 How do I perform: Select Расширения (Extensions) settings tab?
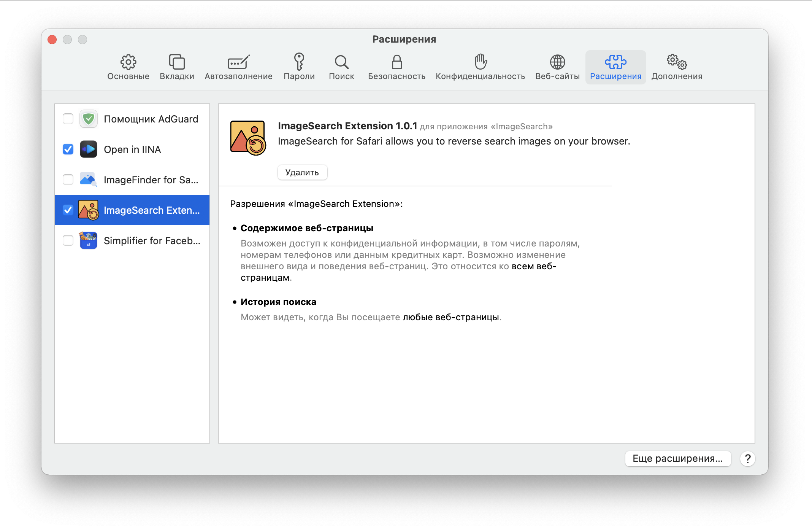tap(615, 66)
